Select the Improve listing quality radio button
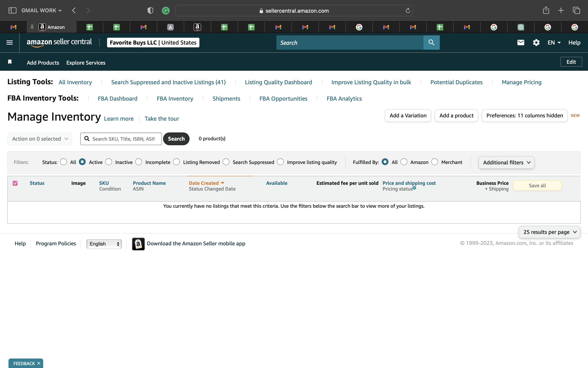 pyautogui.click(x=280, y=162)
